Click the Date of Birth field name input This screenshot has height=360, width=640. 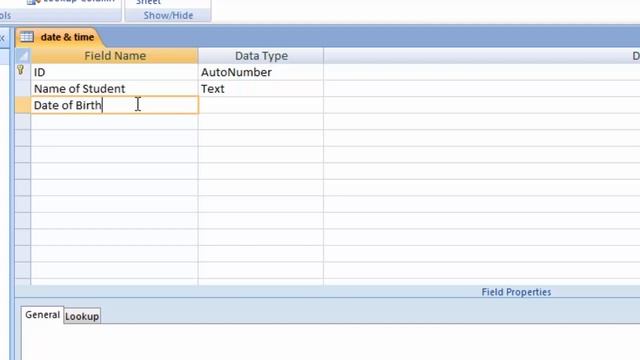[x=115, y=105]
